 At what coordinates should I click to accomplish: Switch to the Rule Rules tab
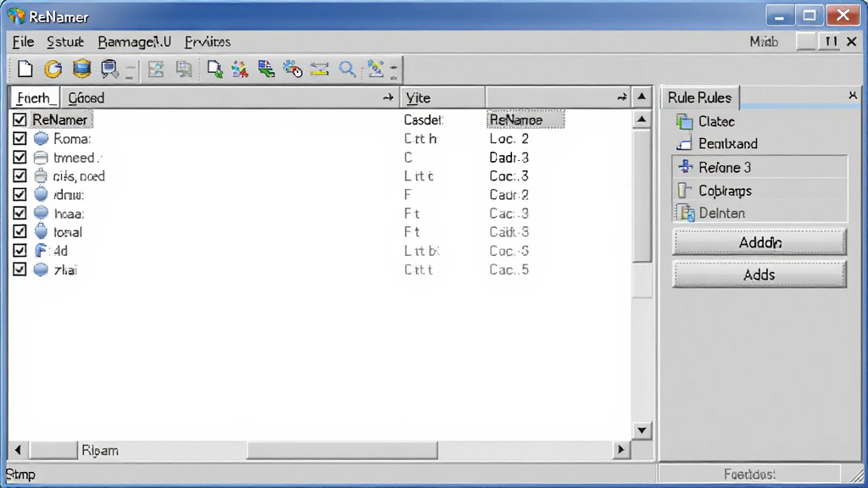[699, 98]
